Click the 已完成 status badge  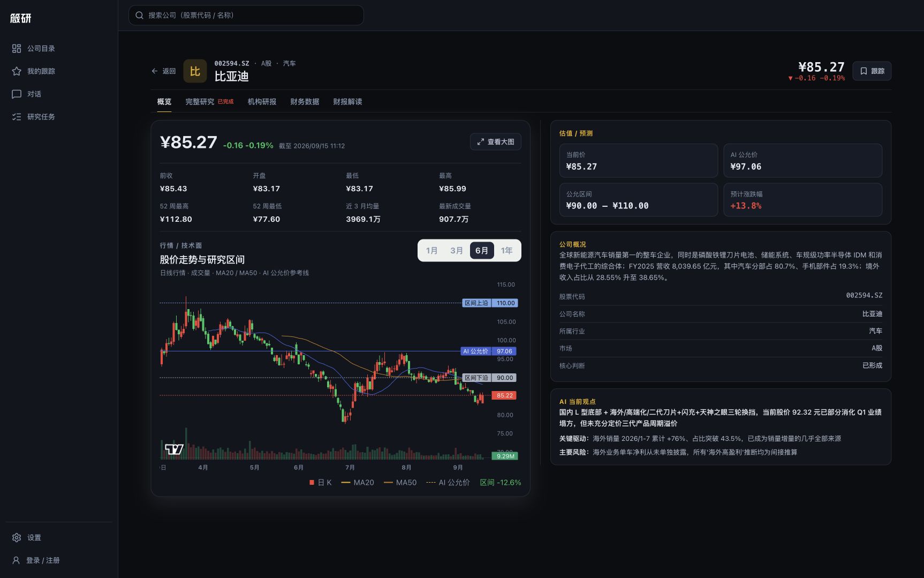click(225, 102)
